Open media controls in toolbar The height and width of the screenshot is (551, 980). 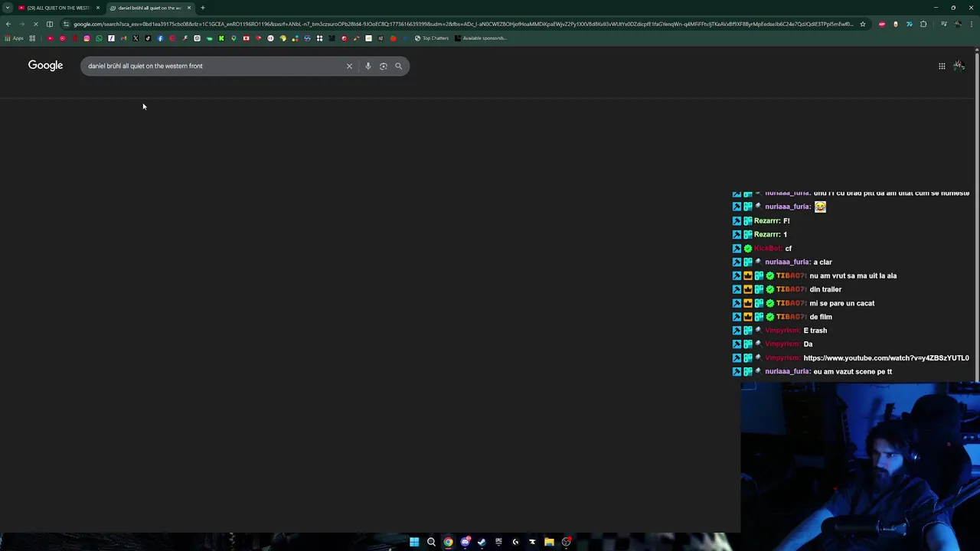click(x=944, y=24)
